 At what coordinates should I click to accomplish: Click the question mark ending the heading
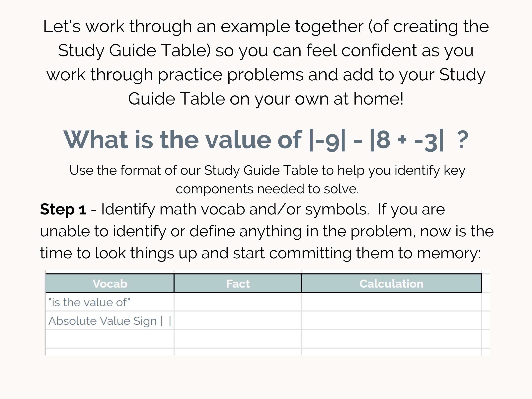click(462, 140)
